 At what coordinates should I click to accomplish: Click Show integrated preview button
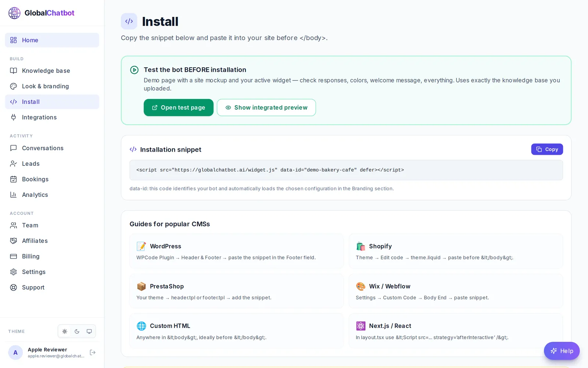pyautogui.click(x=266, y=107)
